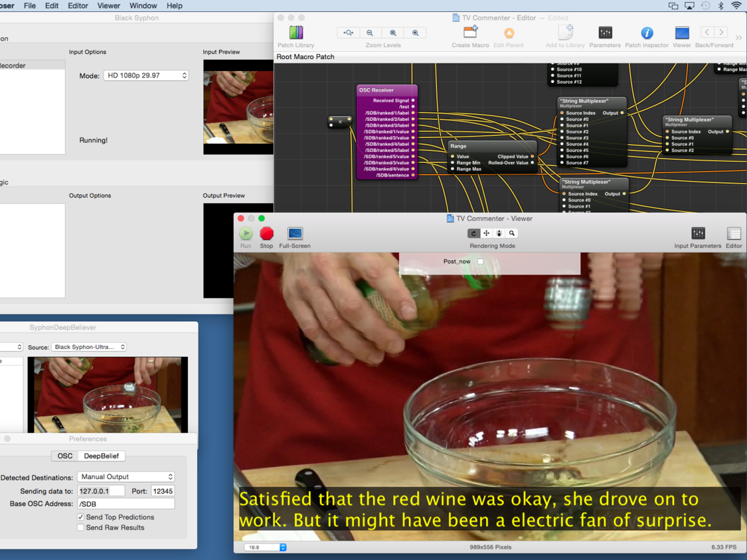Click the zoom-to-fit icon in Zoom Levels

coord(348,33)
